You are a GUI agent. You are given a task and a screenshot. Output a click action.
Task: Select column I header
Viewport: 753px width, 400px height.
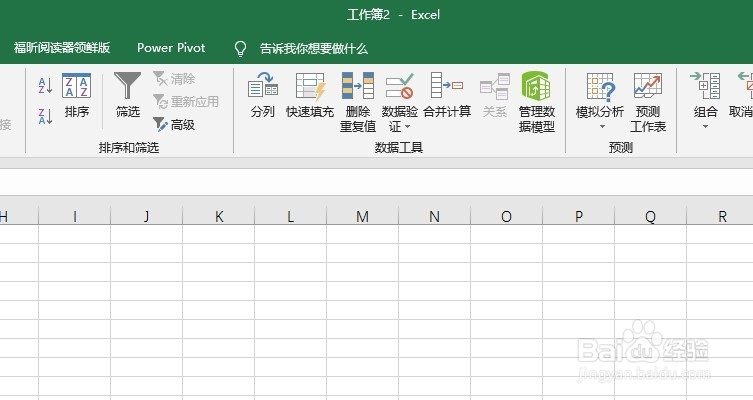click(74, 216)
